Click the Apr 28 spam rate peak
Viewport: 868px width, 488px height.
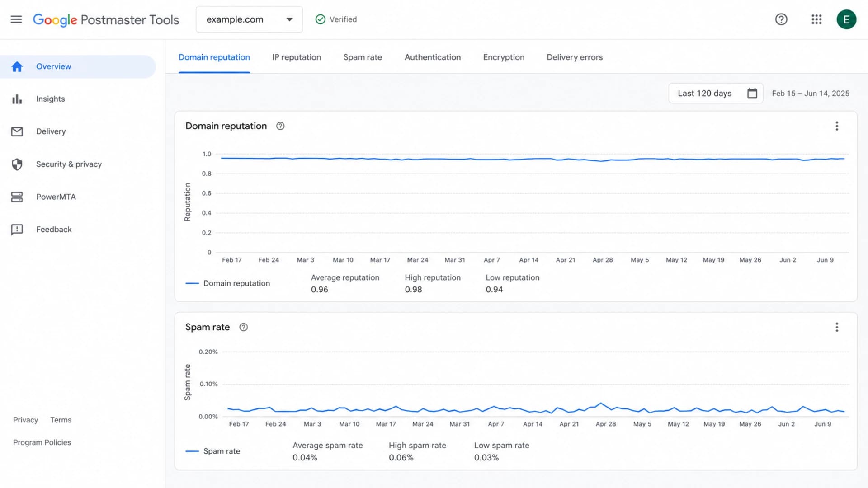click(x=601, y=403)
